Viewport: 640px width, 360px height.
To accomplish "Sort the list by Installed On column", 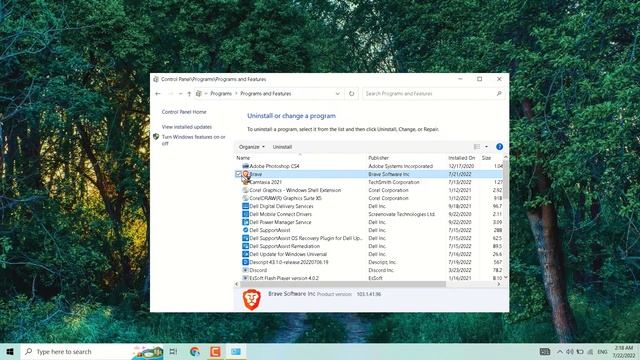I will (462, 158).
